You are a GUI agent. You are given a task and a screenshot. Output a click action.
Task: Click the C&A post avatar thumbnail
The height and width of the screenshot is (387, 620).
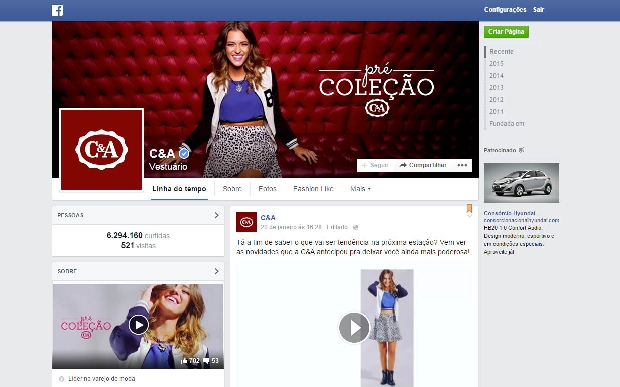[246, 222]
